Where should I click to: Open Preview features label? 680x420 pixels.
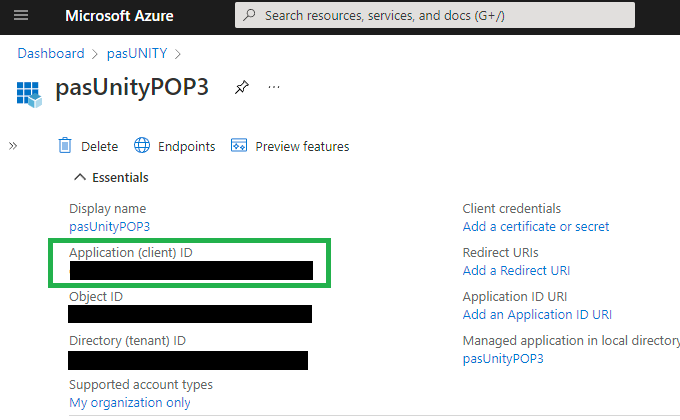(x=302, y=147)
